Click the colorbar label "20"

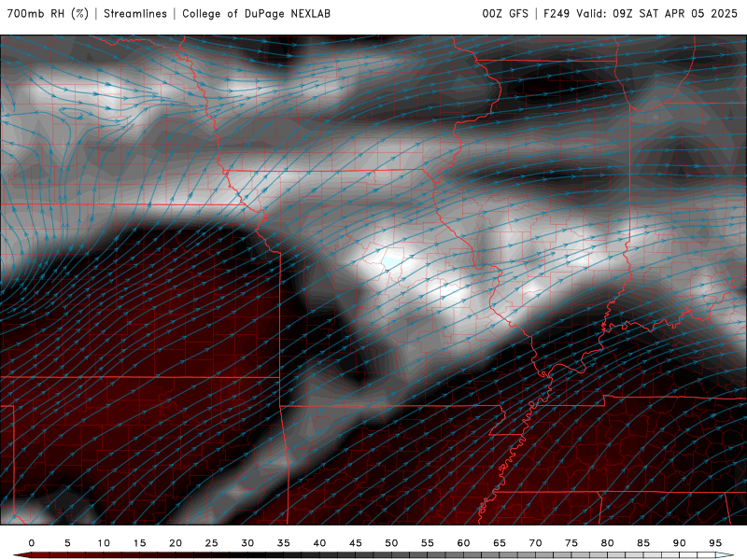tap(176, 543)
